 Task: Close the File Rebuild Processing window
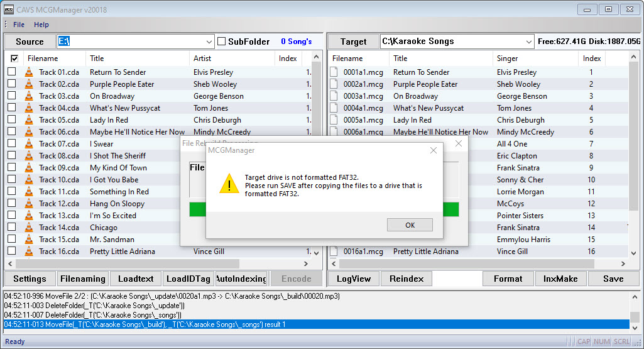click(x=459, y=143)
